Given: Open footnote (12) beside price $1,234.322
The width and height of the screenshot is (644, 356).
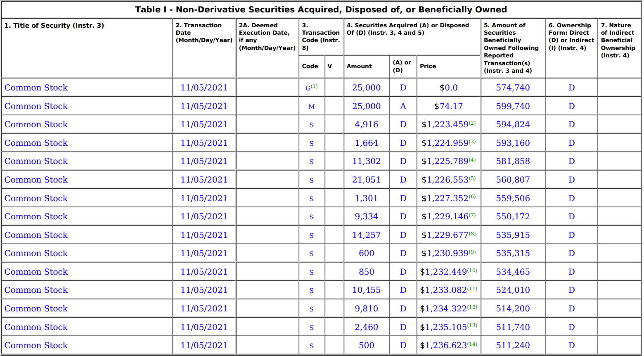Looking at the screenshot, I should point(472,307).
